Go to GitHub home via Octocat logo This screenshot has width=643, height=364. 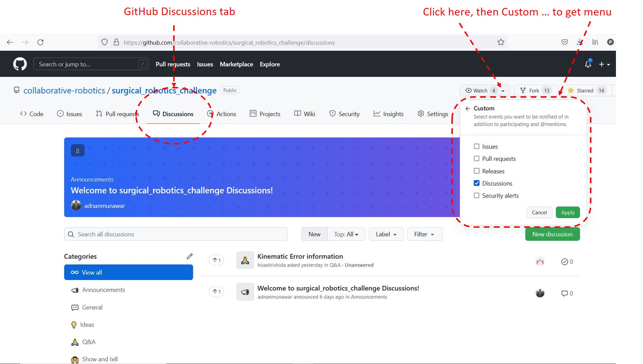click(20, 64)
